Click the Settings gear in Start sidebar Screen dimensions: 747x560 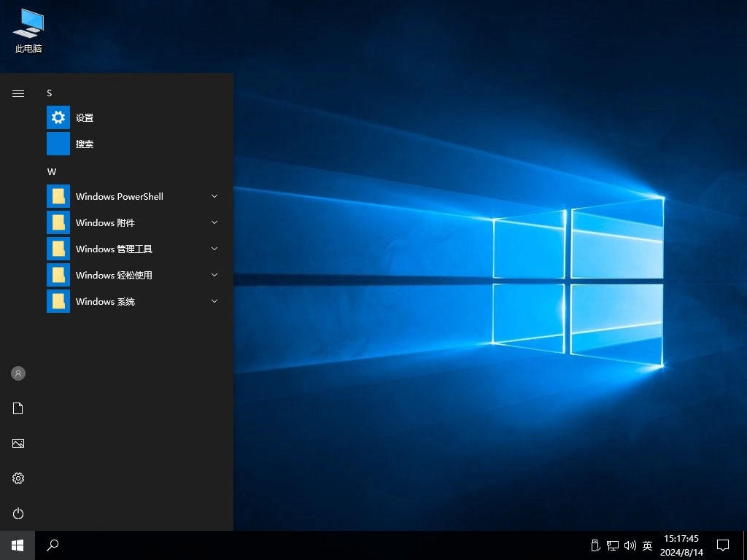[x=18, y=478]
